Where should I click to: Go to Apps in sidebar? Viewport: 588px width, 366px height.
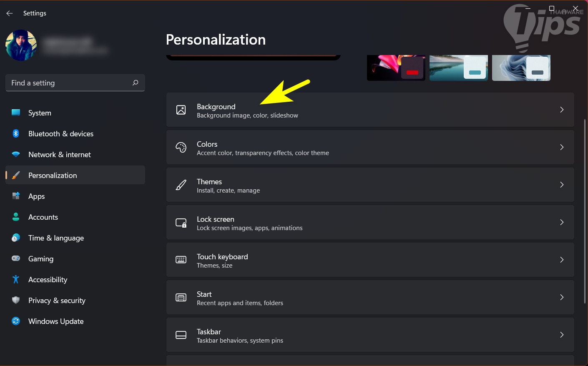point(37,196)
